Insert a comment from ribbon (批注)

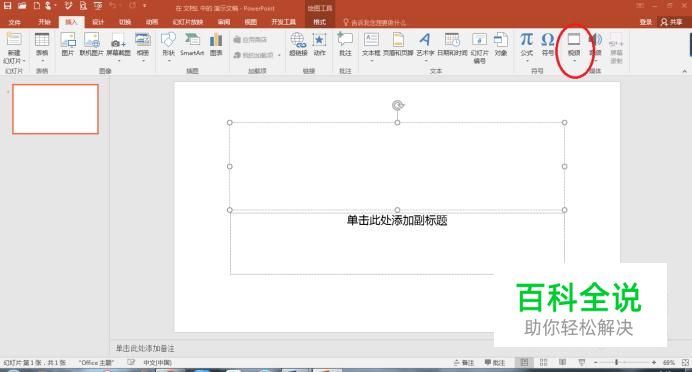(345, 44)
